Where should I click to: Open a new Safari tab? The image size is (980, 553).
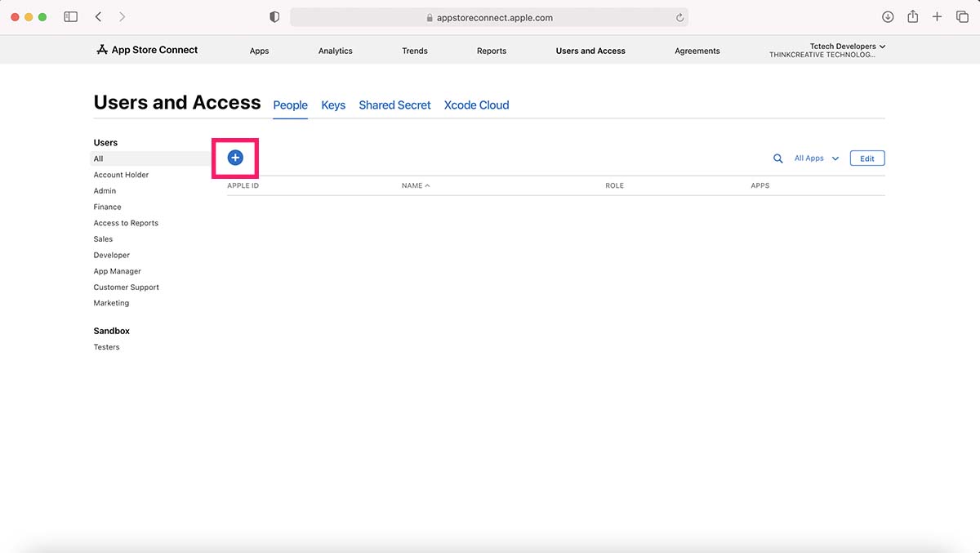[938, 17]
